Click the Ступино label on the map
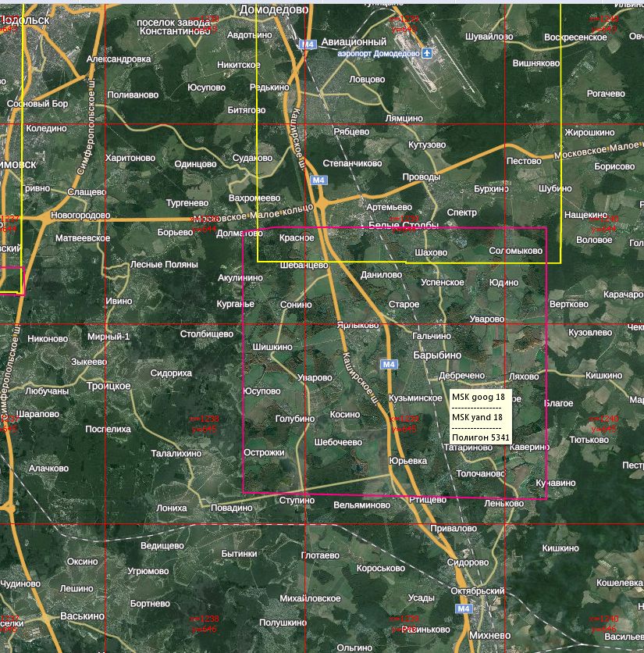 [296, 500]
